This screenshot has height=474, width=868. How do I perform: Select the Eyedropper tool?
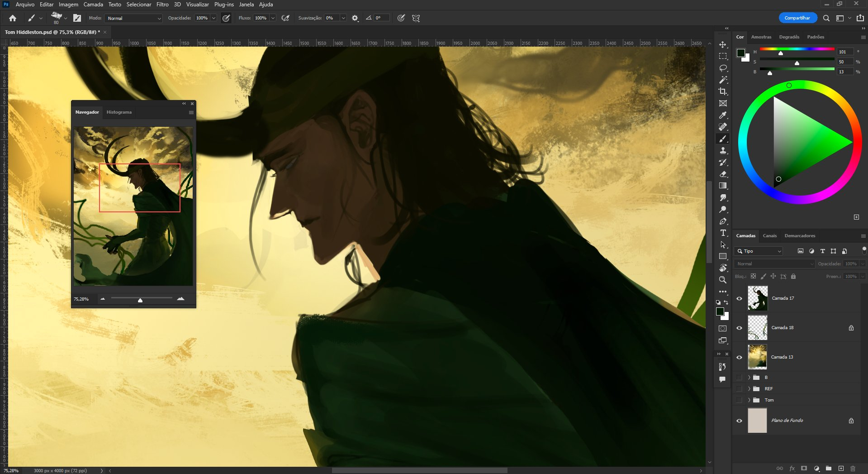[723, 115]
